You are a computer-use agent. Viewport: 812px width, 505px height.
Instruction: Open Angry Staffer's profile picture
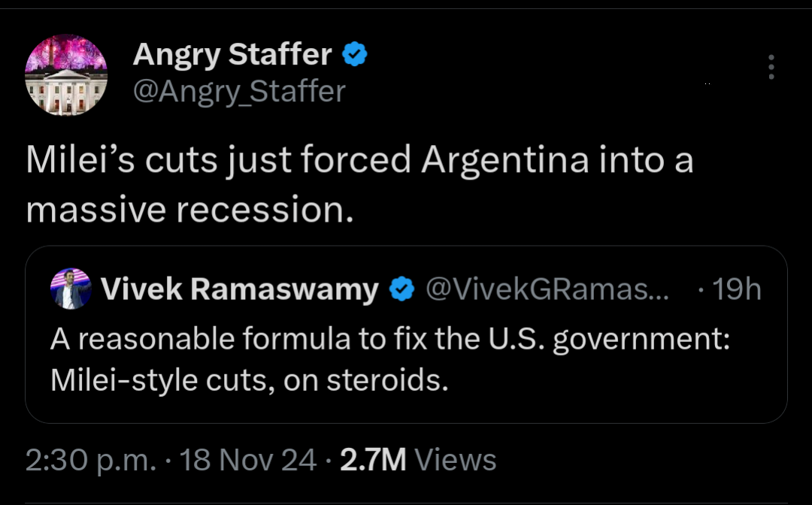coord(67,75)
